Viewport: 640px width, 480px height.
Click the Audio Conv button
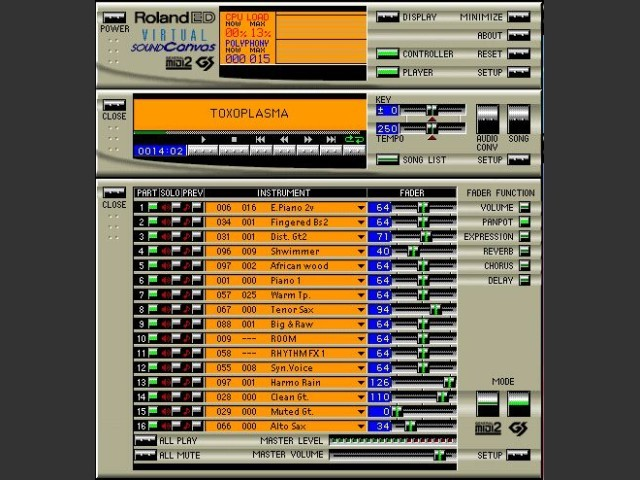click(x=487, y=119)
